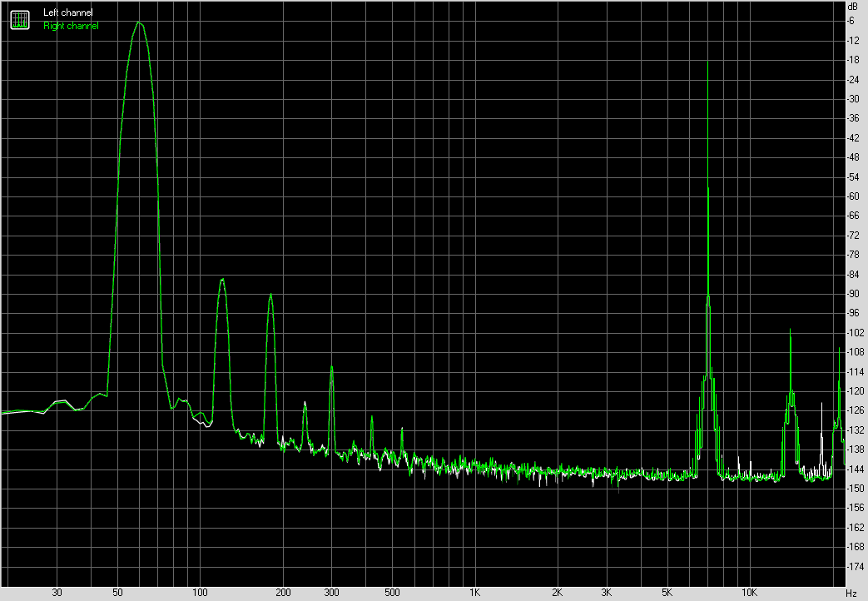Click the "-138" dB scale value
The height and width of the screenshot is (601, 868).
coord(856,450)
